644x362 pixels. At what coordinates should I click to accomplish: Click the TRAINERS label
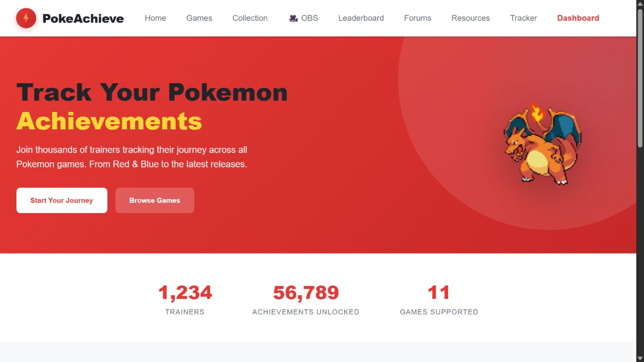coord(185,312)
